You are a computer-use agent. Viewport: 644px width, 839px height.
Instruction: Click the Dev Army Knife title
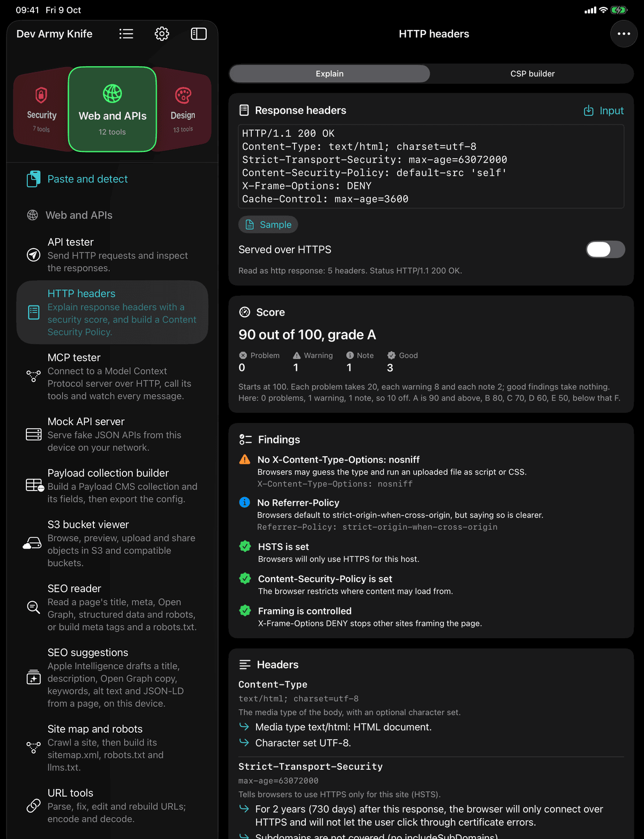54,34
